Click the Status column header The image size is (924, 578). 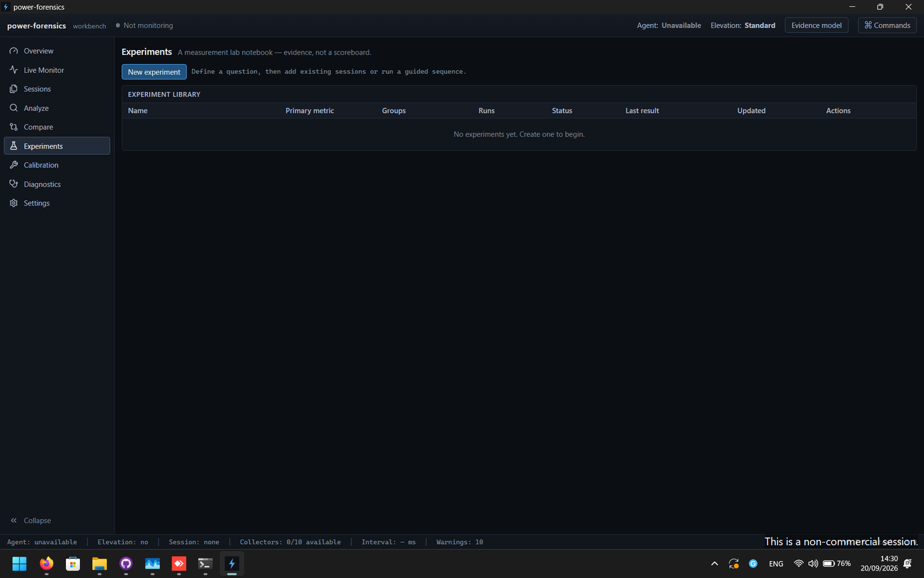562,111
